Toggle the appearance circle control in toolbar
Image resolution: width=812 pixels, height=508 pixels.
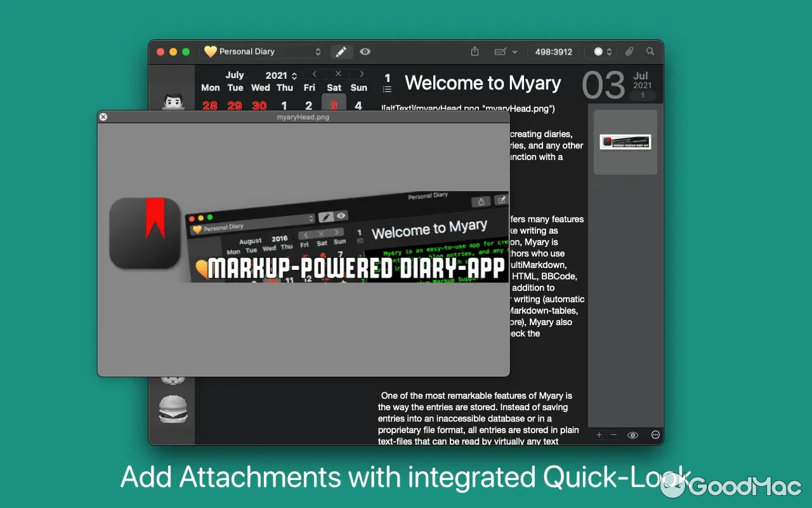(599, 51)
